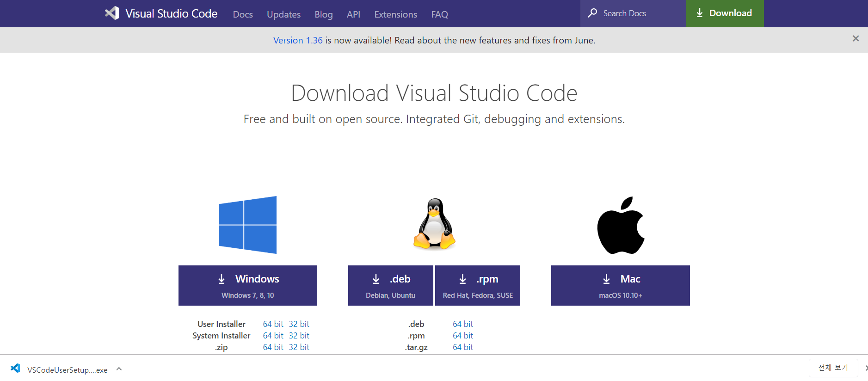
Task: Dismiss the Version 1.36 notification banner
Action: (x=856, y=39)
